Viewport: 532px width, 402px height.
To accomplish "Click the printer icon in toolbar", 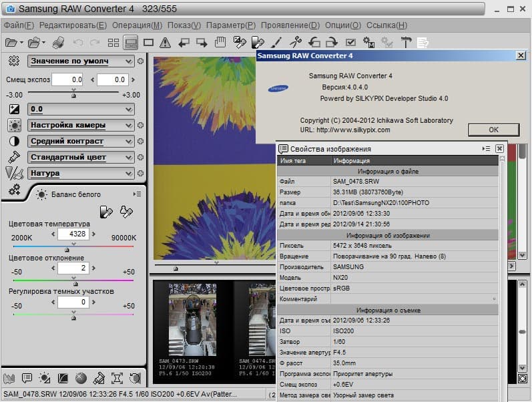I will tap(59, 42).
